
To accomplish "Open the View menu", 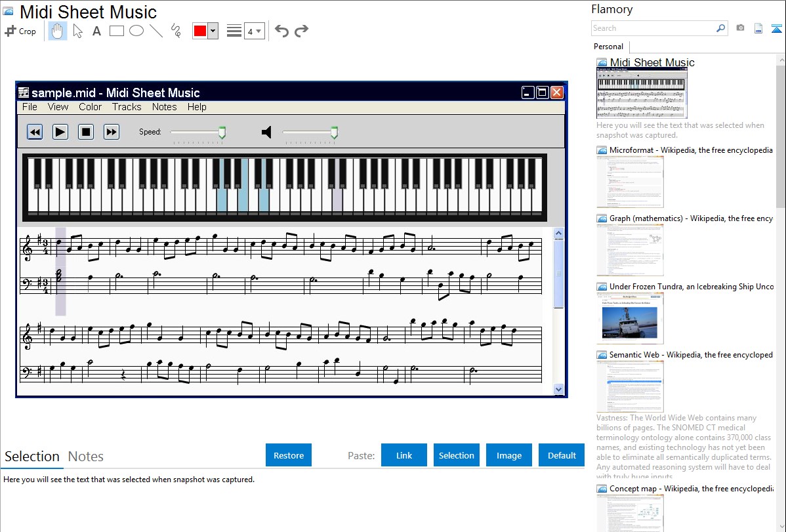I will pos(58,107).
